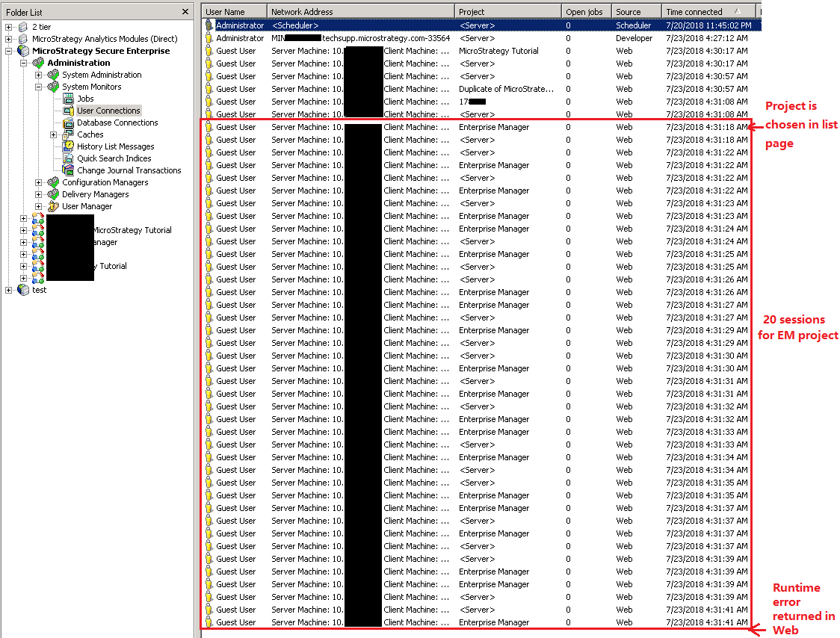Open the System Administration icon
The image size is (840, 638).
(x=55, y=75)
